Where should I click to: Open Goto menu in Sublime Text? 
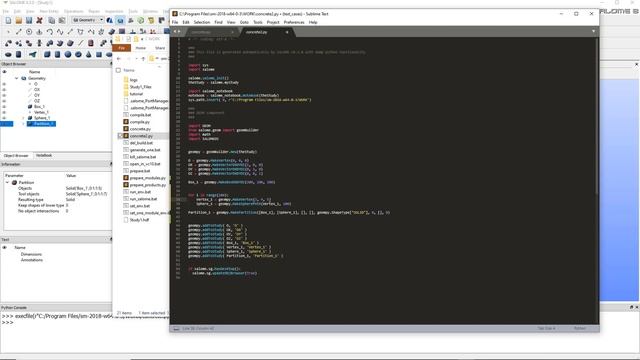click(244, 22)
